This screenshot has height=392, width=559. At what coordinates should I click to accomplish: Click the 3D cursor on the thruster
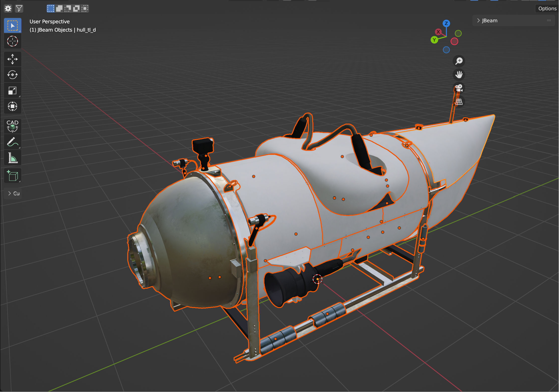(317, 279)
